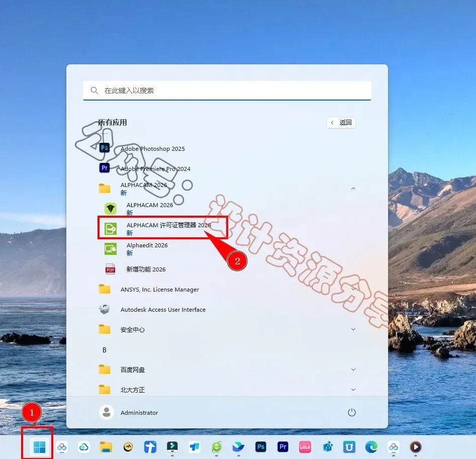Viewport: 476px width, 459px height.
Task: Launch the ALPHACAM 2026 app entry
Action: (150, 205)
